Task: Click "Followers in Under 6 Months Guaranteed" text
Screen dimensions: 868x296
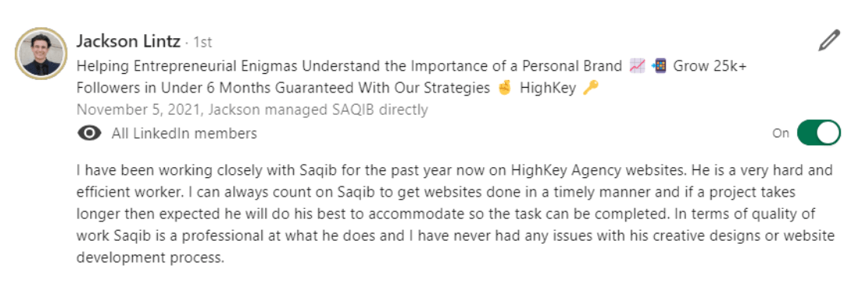Action: point(220,88)
